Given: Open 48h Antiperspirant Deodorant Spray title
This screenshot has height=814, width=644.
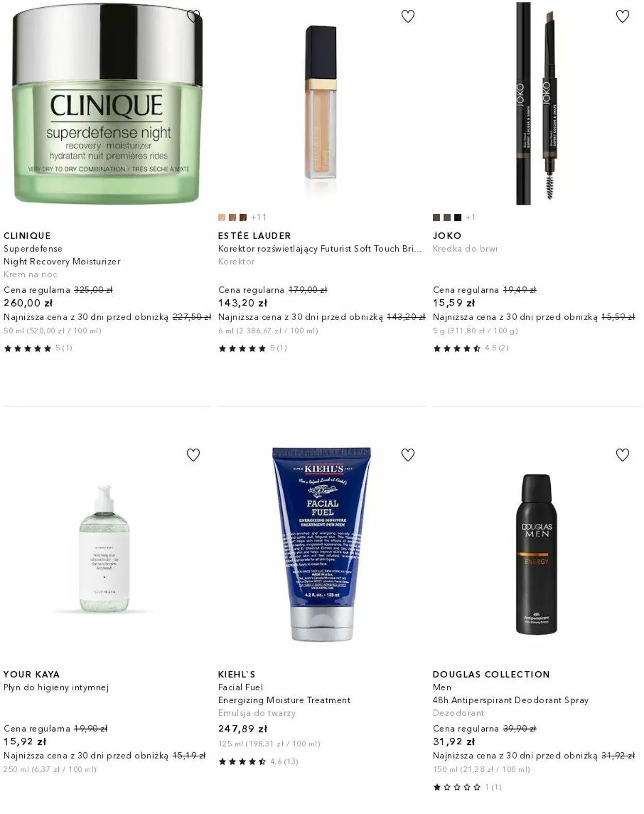Looking at the screenshot, I should [x=511, y=700].
